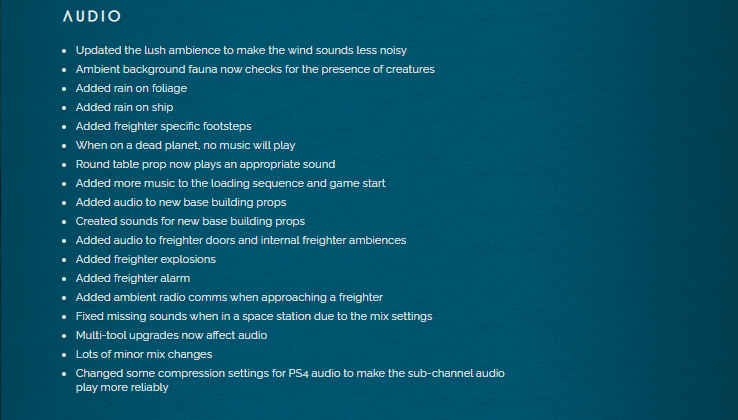Click the 'Added freighter explosions' entry

(x=145, y=259)
